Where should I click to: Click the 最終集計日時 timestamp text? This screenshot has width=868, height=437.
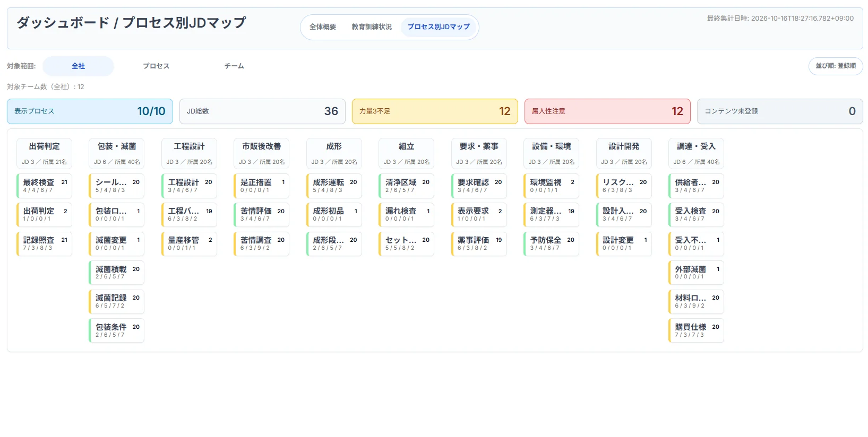pyautogui.click(x=780, y=19)
